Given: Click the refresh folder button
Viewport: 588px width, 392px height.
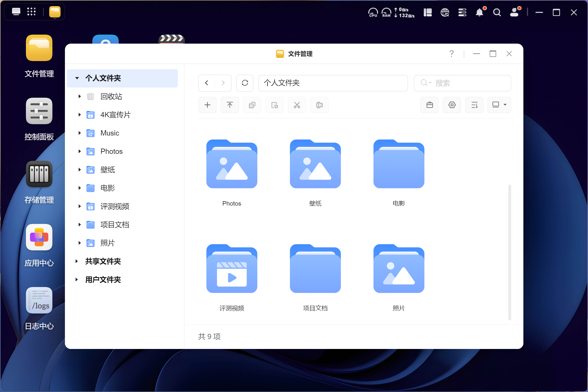Looking at the screenshot, I should 245,83.
